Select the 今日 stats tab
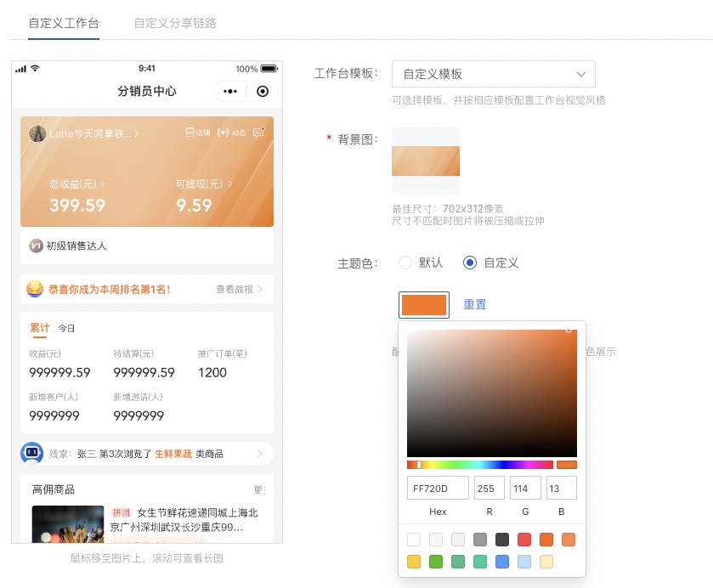The width and height of the screenshot is (713, 588). point(66,328)
